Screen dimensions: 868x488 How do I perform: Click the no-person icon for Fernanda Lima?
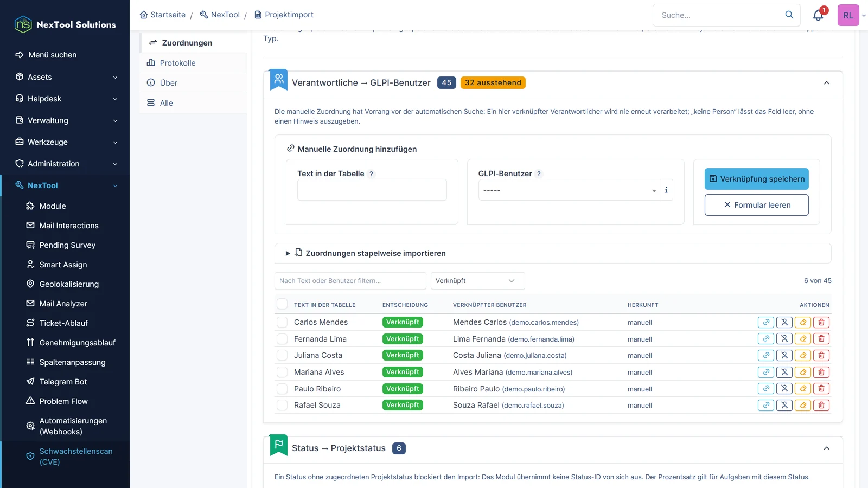[x=784, y=339]
